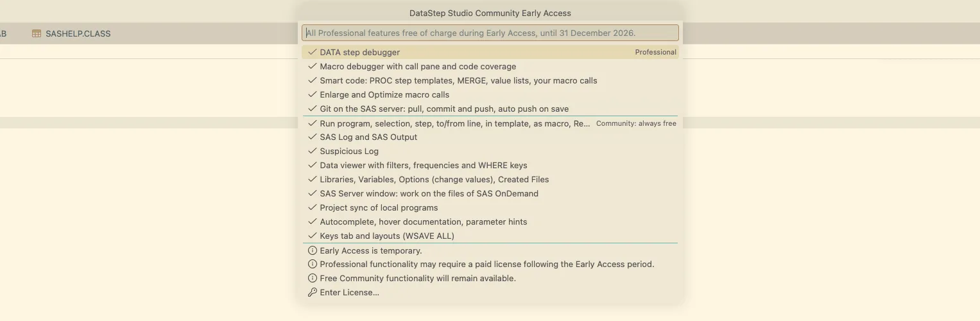Select Git on the SAS server item
The height and width of the screenshot is (321, 980).
(490, 108)
